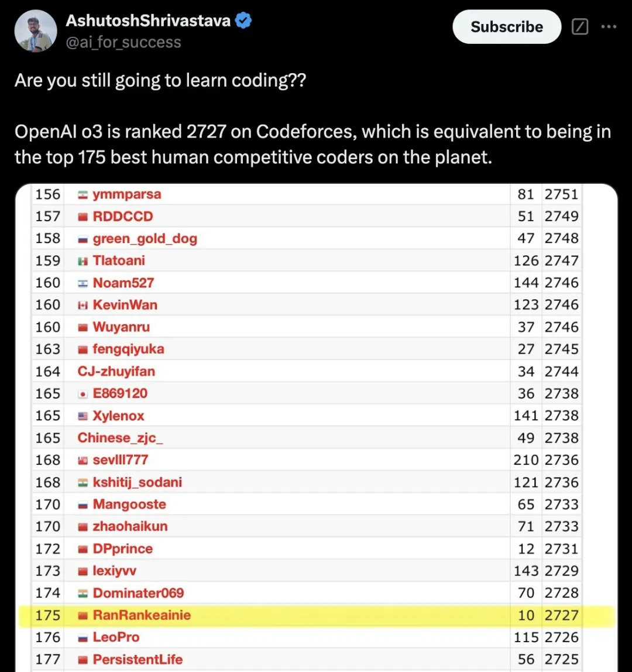The height and width of the screenshot is (672, 632).
Task: Click the Russian flag beside green_gold_dog
Action: [83, 238]
